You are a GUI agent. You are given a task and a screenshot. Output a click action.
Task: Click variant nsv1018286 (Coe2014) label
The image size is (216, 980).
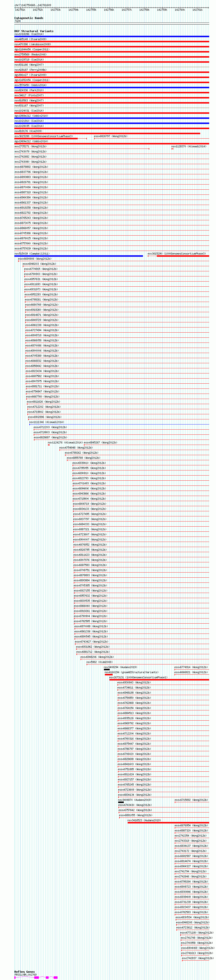pyautogui.click(x=29, y=34)
